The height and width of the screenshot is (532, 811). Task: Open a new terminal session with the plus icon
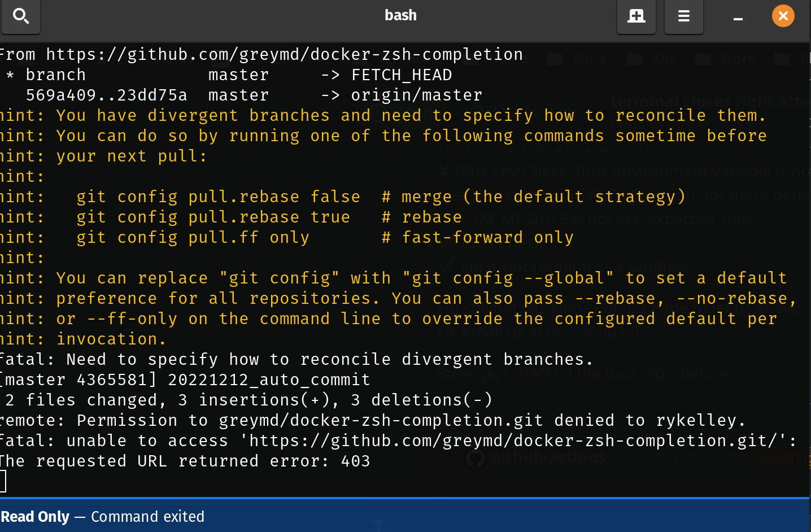tap(636, 16)
